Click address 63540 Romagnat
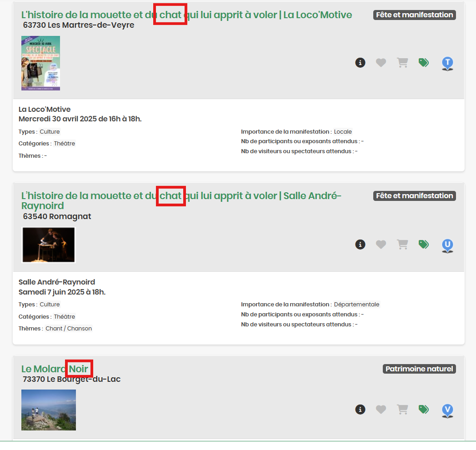Viewport: 476px width, 450px height. [57, 216]
